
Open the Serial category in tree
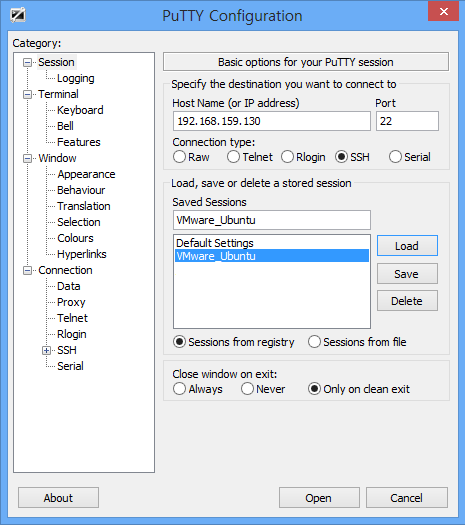click(x=70, y=366)
